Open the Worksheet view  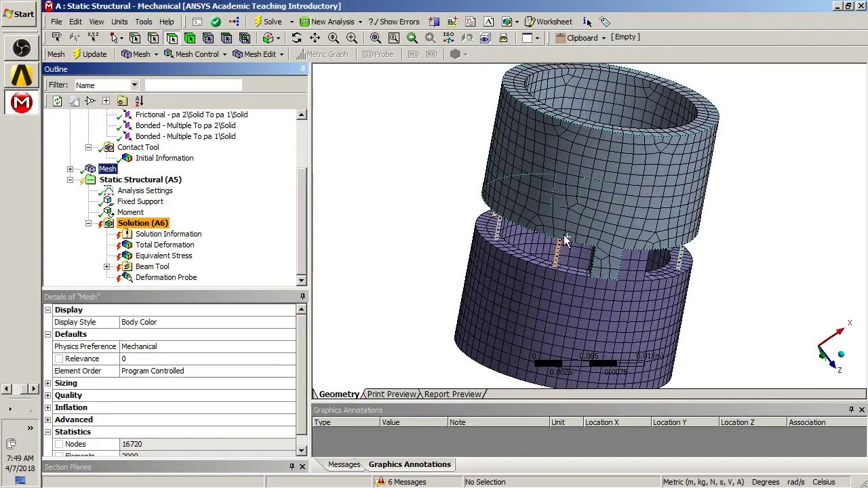[x=548, y=22]
